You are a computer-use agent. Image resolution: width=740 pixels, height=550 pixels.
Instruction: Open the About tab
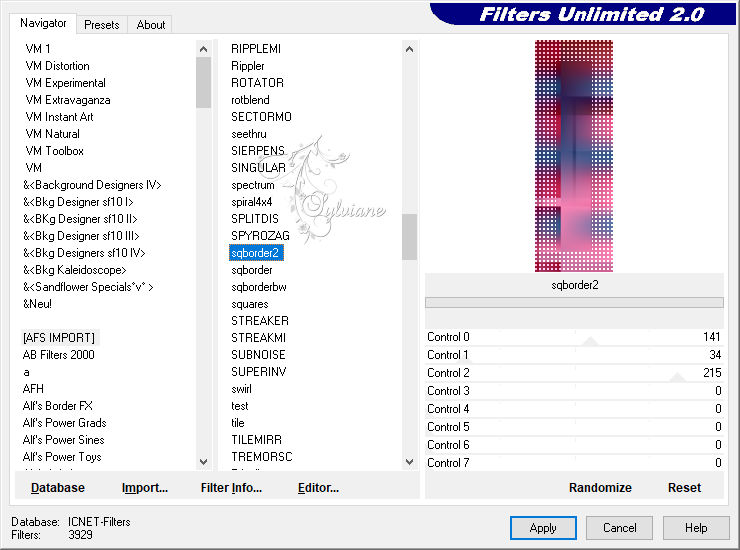(151, 25)
